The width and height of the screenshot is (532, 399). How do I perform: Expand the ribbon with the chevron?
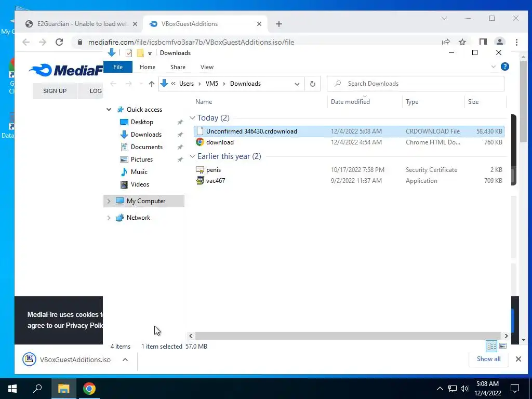[x=494, y=67]
